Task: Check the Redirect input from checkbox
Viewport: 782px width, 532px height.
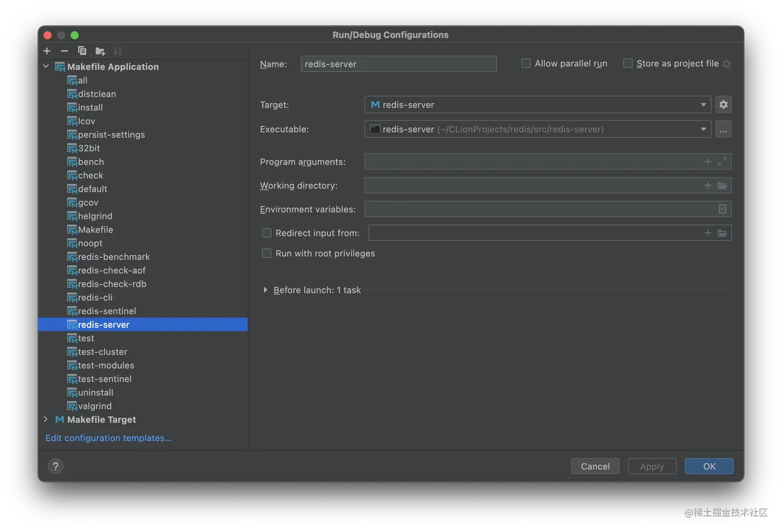Action: (x=266, y=233)
